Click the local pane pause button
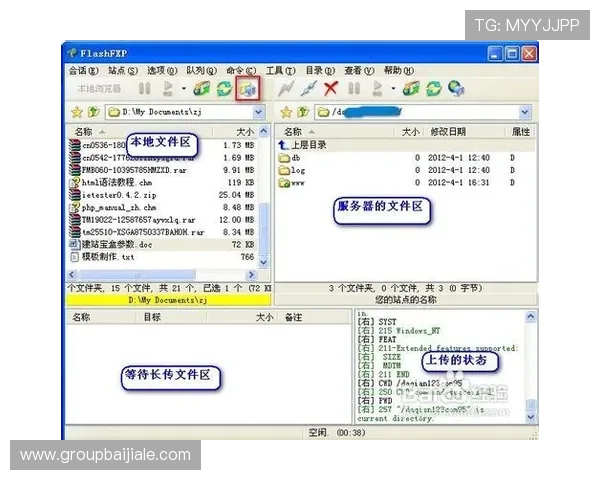The height and width of the screenshot is (480, 600). [145, 88]
